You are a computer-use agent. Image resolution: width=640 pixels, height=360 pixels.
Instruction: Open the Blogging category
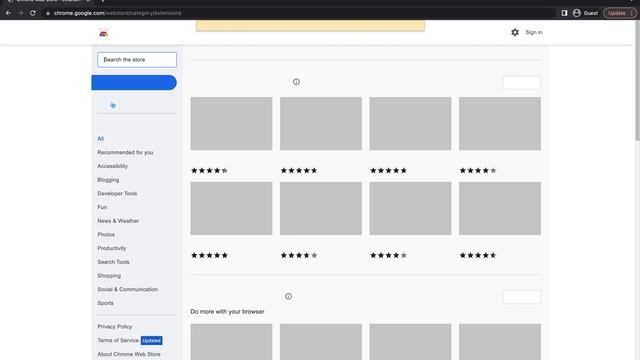(x=108, y=180)
